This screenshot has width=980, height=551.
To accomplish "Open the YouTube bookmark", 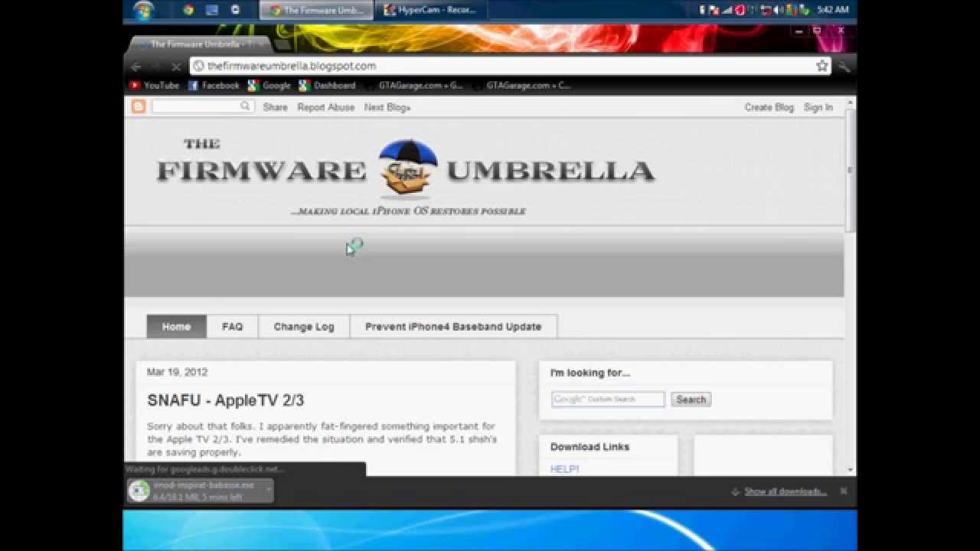I will tap(154, 86).
